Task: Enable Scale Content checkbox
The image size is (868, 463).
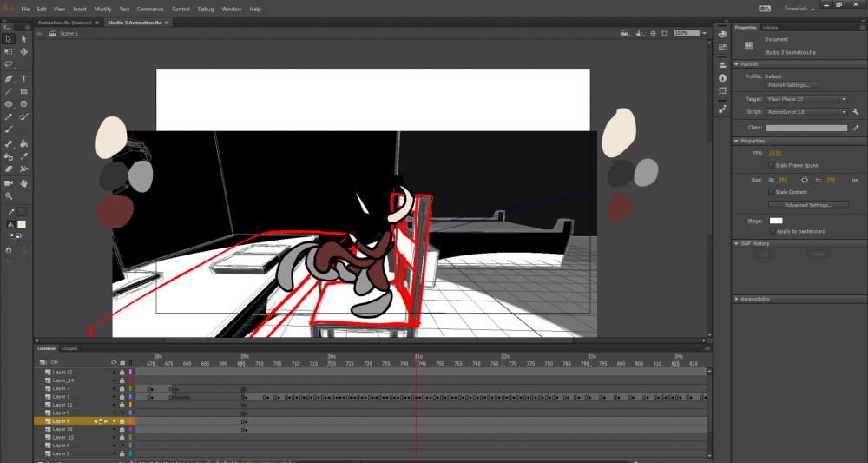Action: pyautogui.click(x=771, y=192)
